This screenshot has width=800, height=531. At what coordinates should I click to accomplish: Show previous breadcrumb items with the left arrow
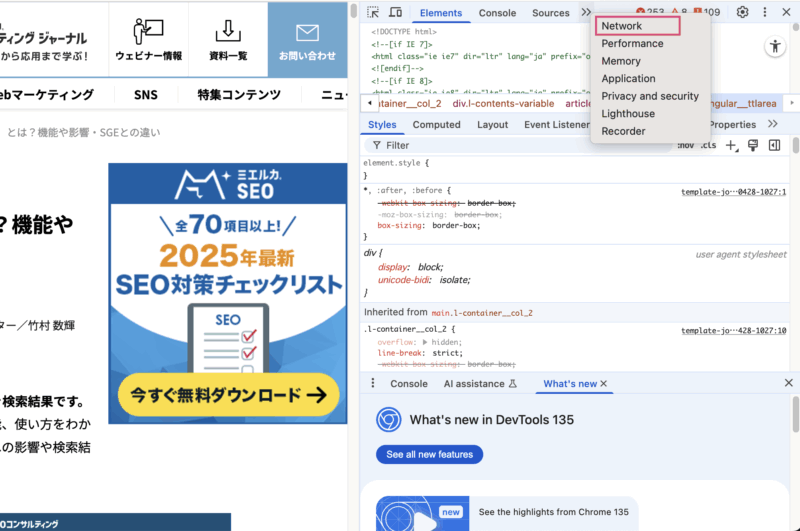coord(370,103)
